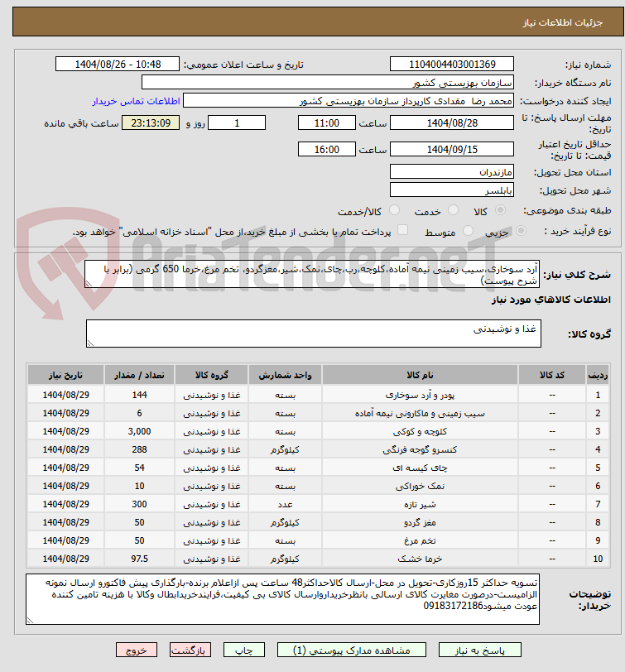Click quantity 144 in row 1

(139, 395)
